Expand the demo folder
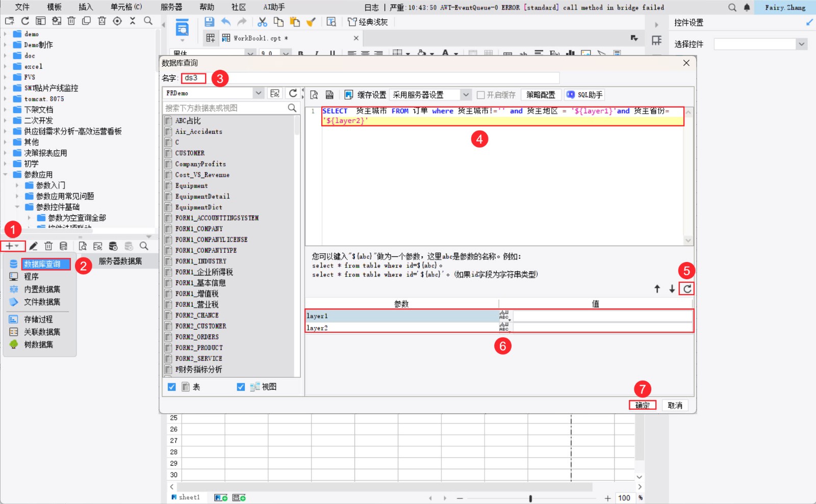 click(5, 34)
